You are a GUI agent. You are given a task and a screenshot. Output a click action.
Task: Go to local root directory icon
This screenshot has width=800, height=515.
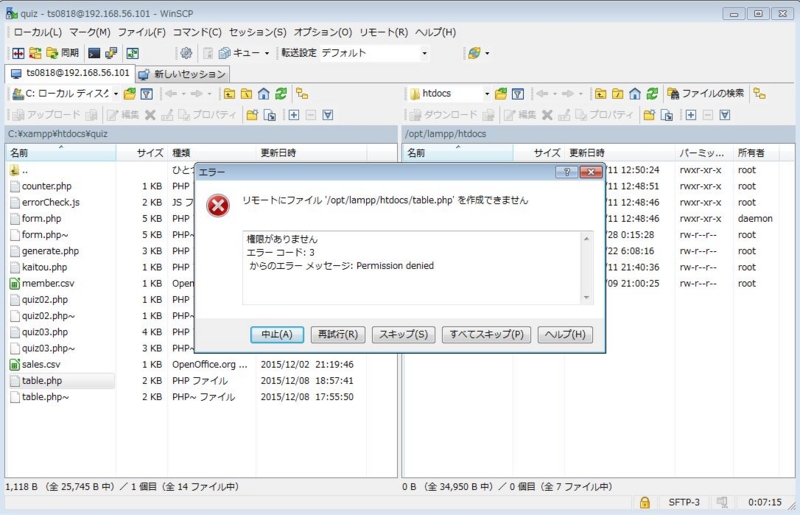pyautogui.click(x=246, y=94)
